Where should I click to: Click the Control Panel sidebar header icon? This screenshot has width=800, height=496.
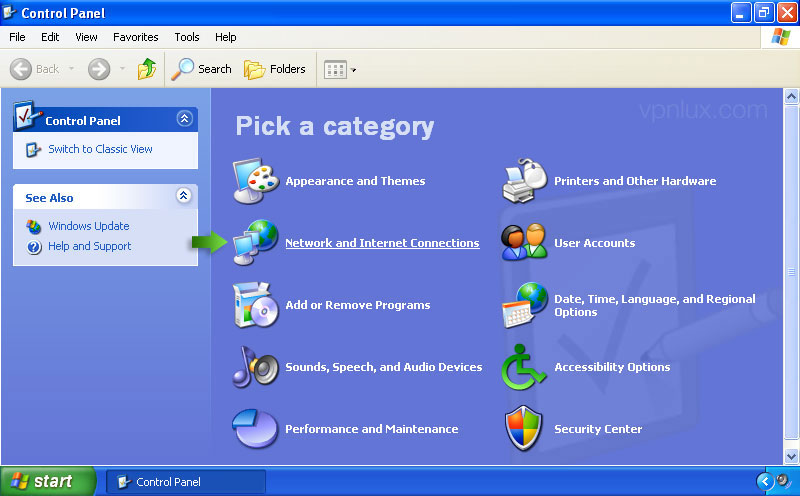click(28, 115)
